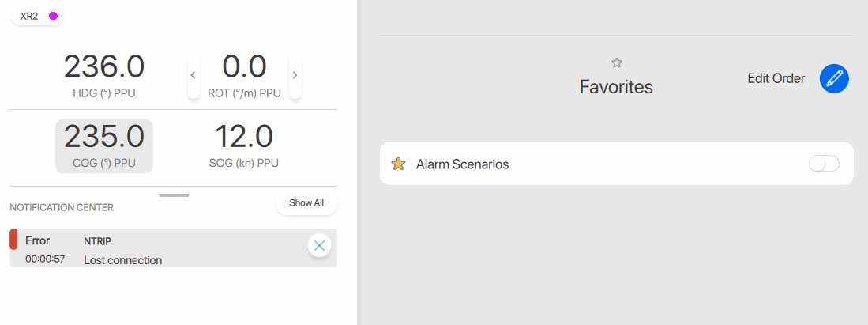The image size is (868, 325).
Task: Click the SOG 12.0 speed readout
Action: (244, 145)
